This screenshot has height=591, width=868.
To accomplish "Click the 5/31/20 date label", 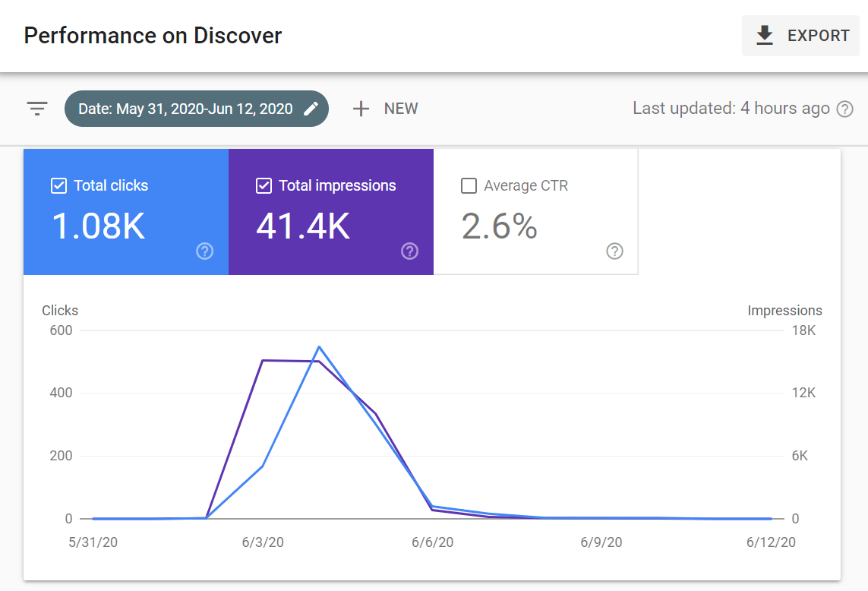I will (x=93, y=542).
